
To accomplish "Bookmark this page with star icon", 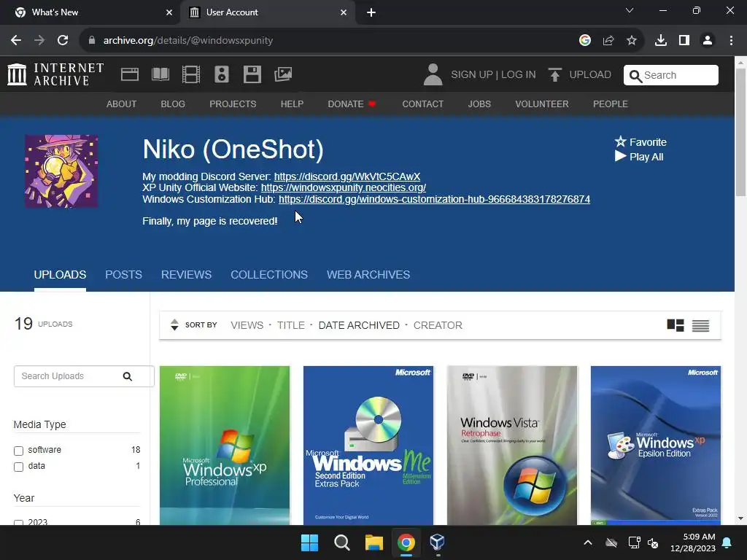I will (632, 41).
